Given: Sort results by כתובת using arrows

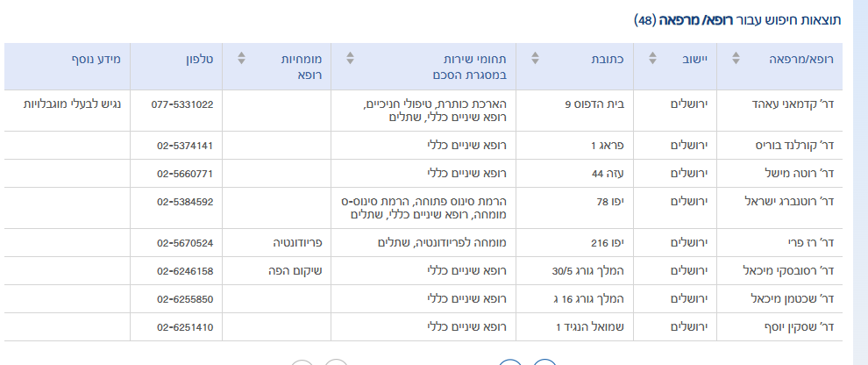Looking at the screenshot, I should click(537, 59).
